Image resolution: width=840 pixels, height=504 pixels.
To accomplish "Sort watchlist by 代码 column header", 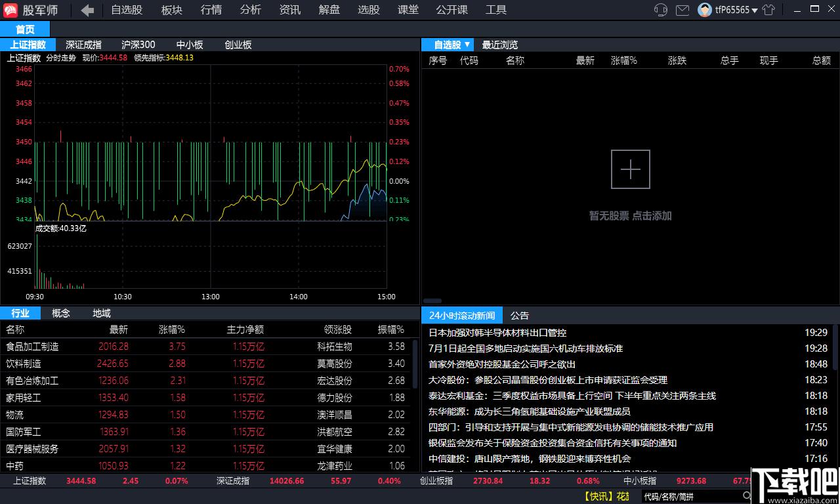I will [469, 60].
